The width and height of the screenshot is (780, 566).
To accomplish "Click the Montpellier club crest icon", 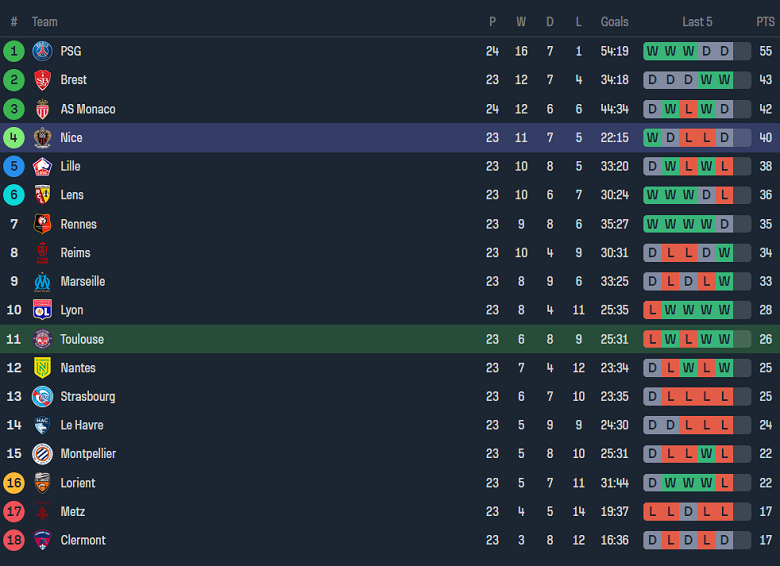I will coord(42,454).
